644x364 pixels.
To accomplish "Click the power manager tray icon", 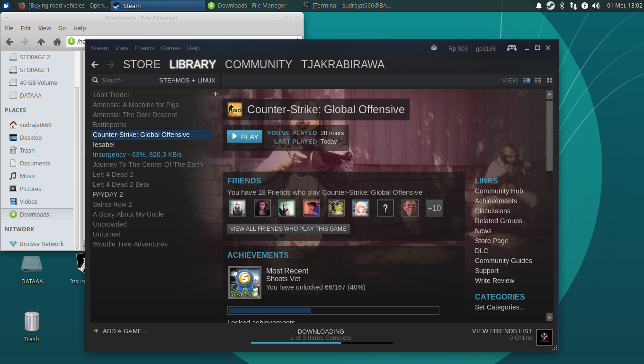I will click(585, 6).
